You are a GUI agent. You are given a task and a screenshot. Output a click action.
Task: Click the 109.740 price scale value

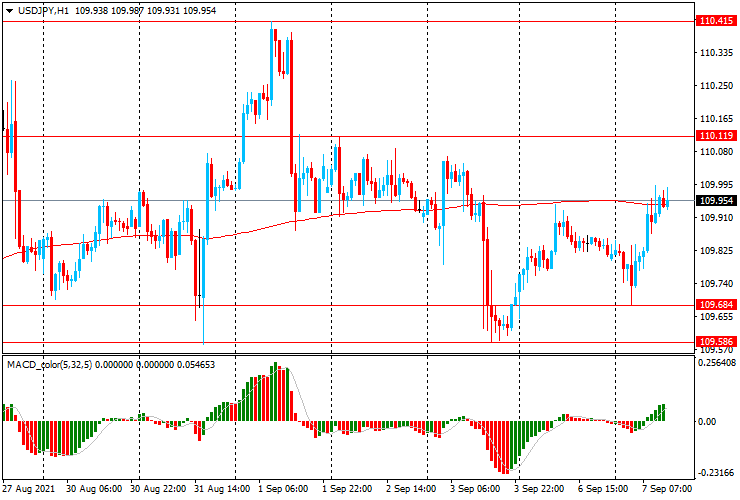[716, 284]
